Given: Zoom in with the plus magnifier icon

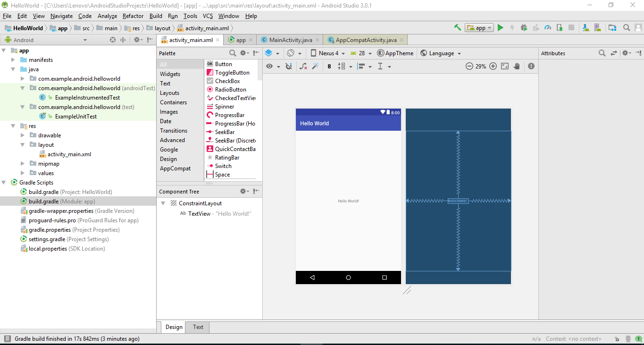Looking at the screenshot, I should tap(493, 66).
